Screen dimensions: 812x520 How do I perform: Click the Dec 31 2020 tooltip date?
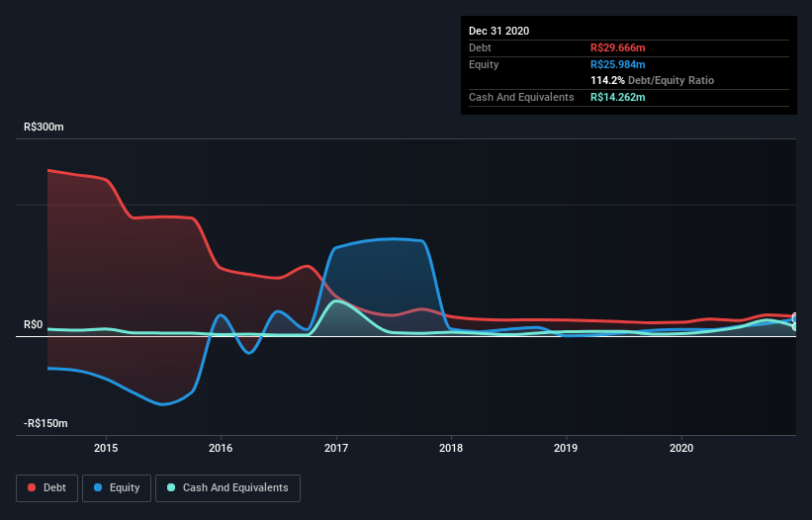(x=498, y=31)
